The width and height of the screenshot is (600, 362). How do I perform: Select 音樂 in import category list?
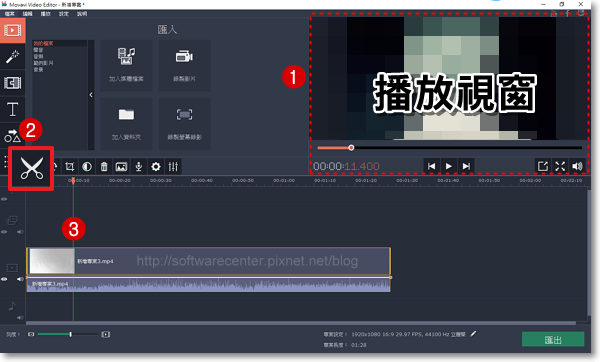click(x=38, y=57)
